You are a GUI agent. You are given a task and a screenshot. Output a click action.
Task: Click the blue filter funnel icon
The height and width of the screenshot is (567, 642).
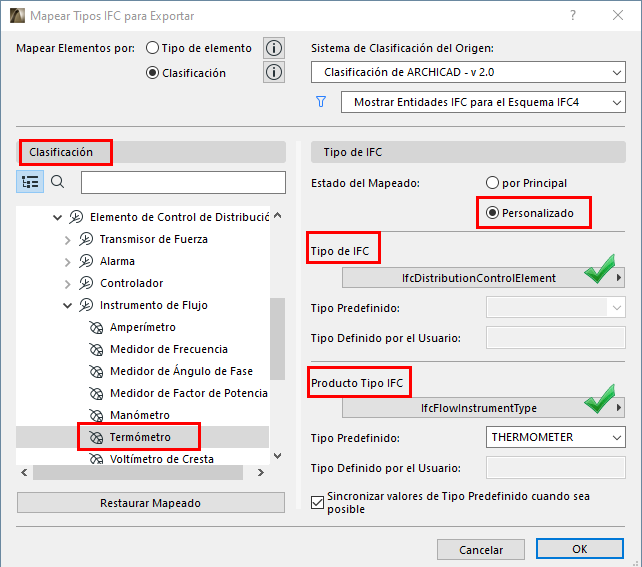point(321,102)
